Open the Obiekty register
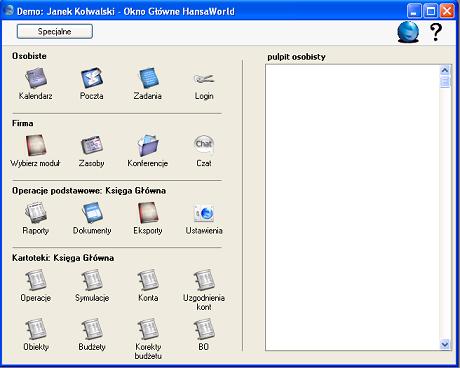Viewport: 460px width, 368px height. coord(36,329)
